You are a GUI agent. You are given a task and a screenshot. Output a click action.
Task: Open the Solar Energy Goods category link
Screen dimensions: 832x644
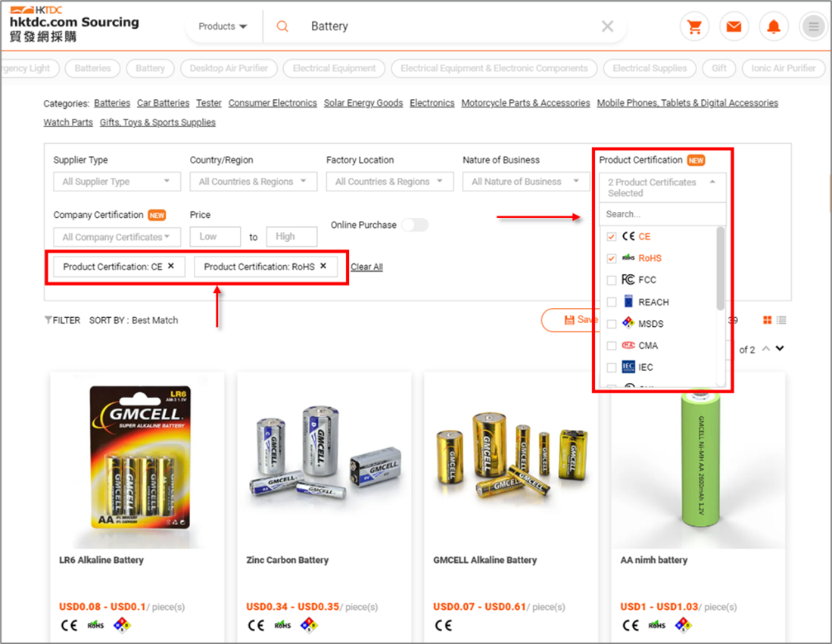click(x=363, y=103)
